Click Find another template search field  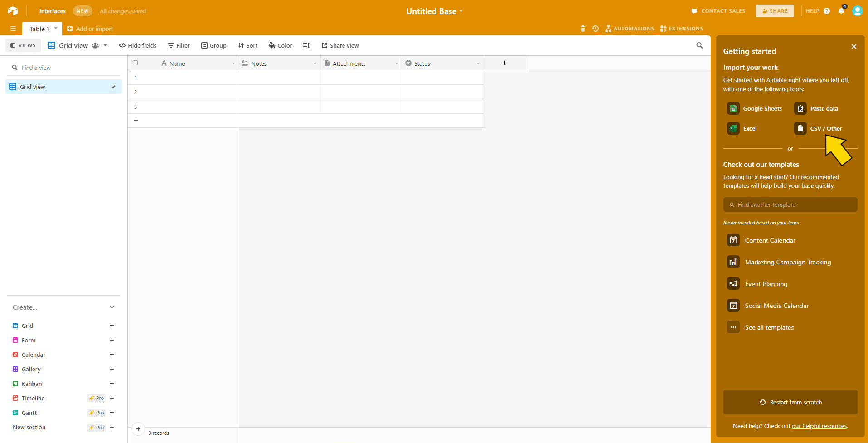(790, 204)
